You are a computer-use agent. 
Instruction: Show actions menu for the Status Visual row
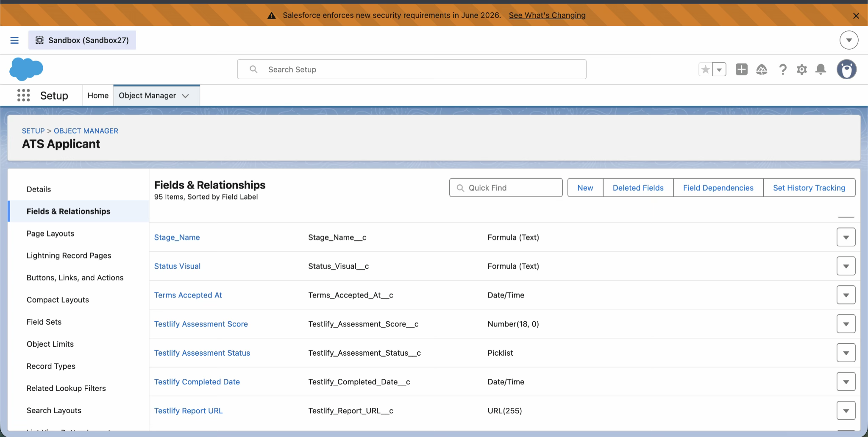[846, 266]
